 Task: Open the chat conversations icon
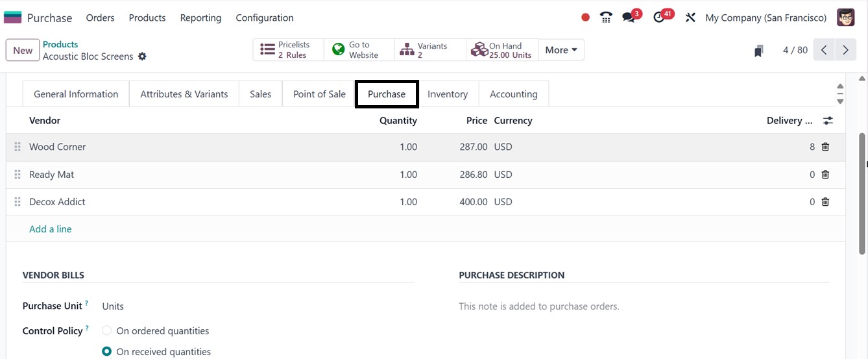tap(629, 18)
